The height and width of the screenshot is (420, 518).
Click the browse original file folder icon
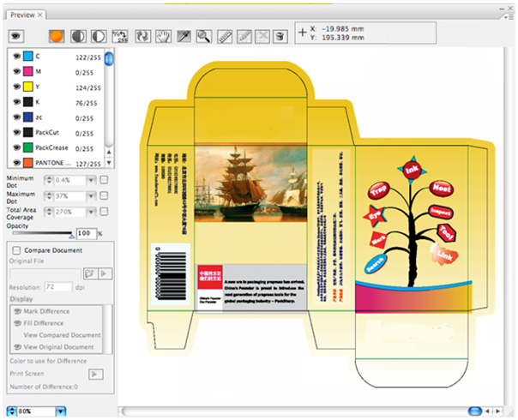[x=88, y=273]
